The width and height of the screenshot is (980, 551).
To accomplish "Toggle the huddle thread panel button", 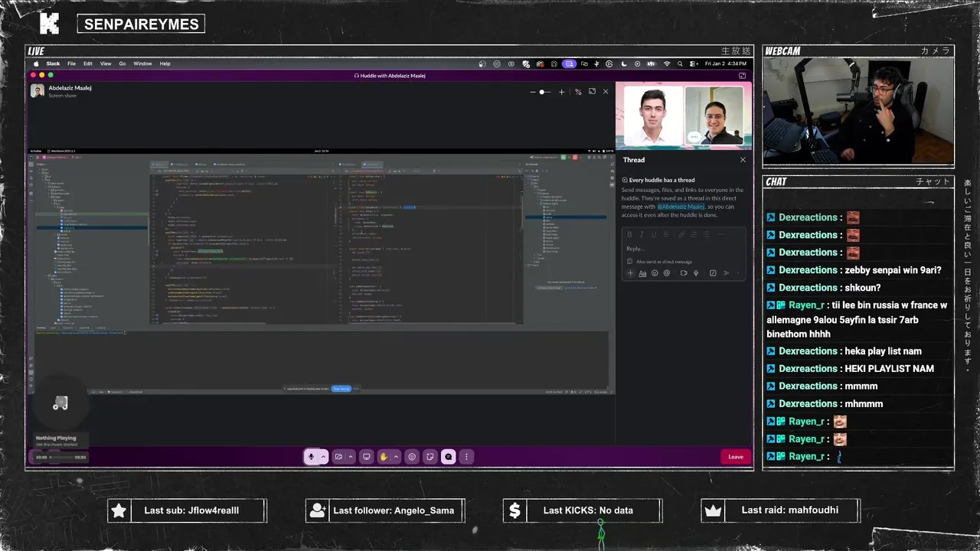I will click(449, 457).
